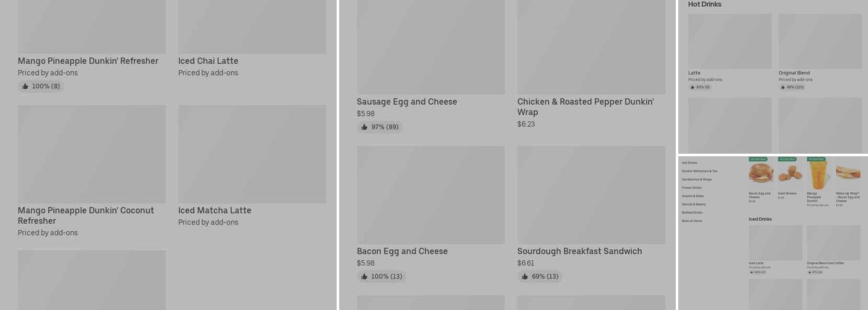The height and width of the screenshot is (310, 868).
Task: Click thumbs-up icon next to 100% (13) rating
Action: (365, 277)
